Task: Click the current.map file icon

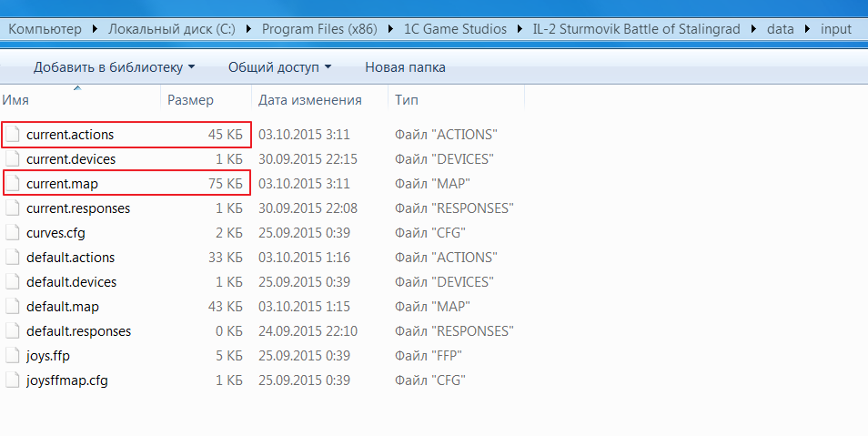Action: point(12,183)
